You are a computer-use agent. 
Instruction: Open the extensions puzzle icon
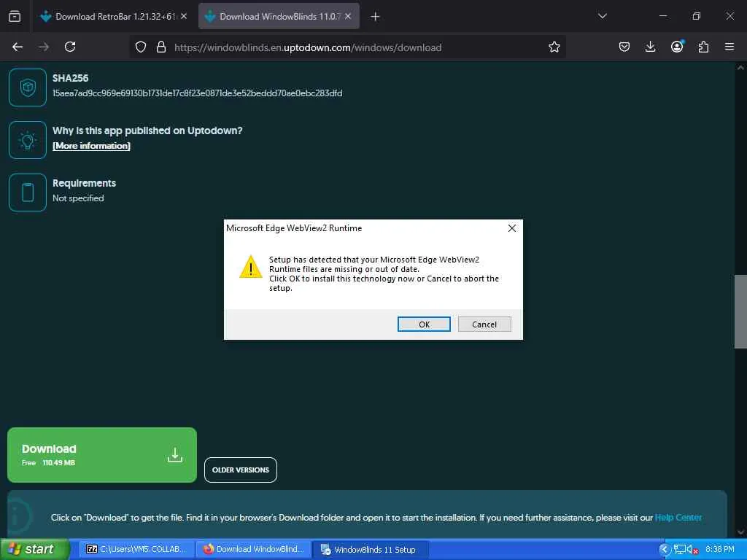pyautogui.click(x=703, y=47)
